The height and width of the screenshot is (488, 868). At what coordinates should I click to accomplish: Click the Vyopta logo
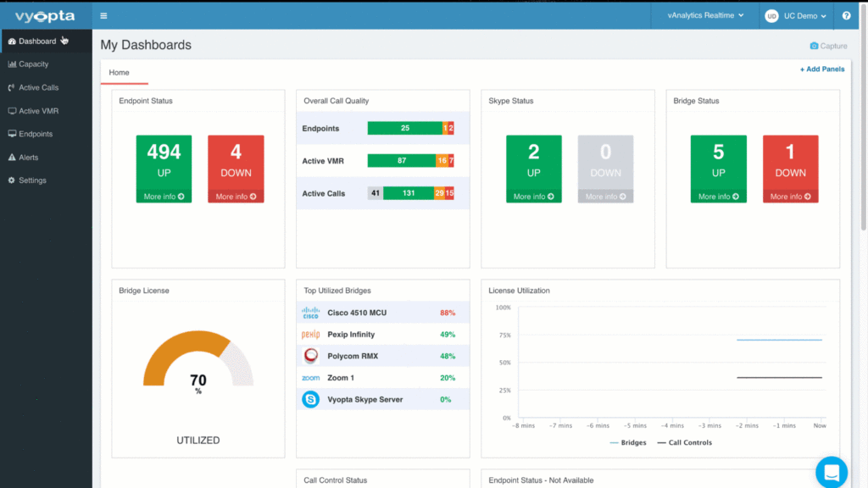coord(45,16)
